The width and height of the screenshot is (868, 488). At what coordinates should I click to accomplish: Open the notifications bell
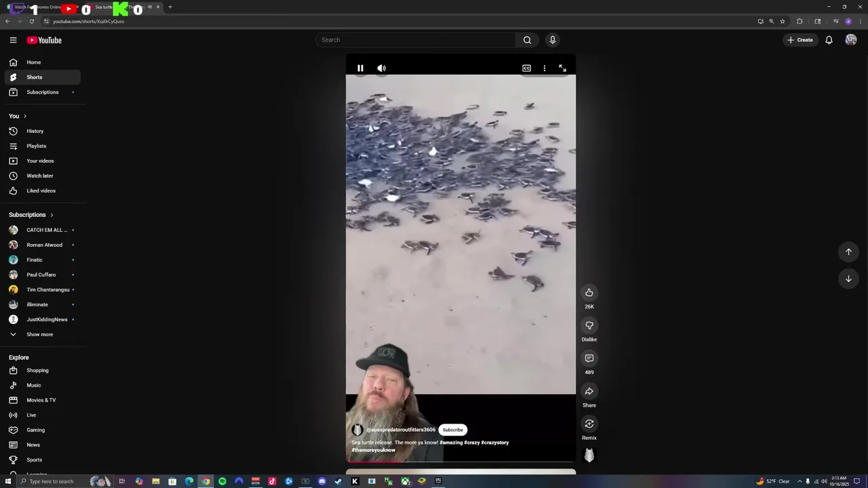tap(829, 40)
